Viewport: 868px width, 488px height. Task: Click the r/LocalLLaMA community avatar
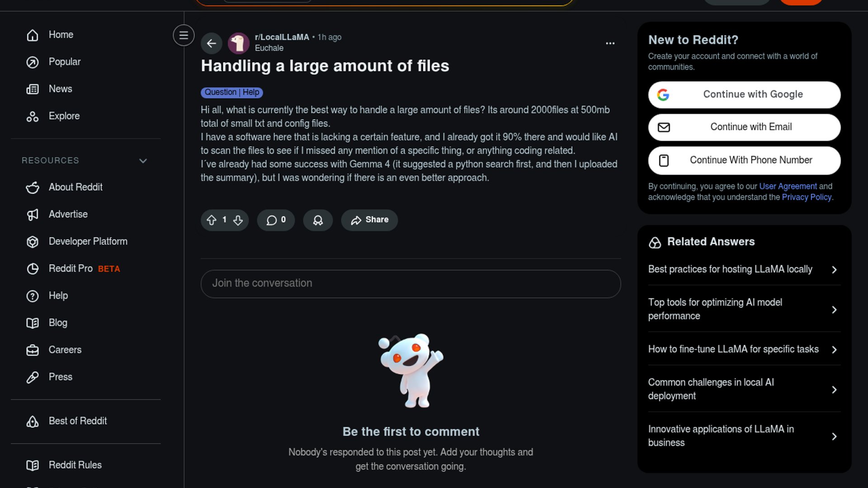click(239, 43)
